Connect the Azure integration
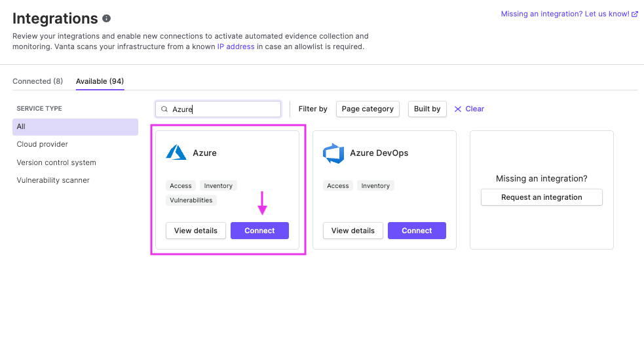The width and height of the screenshot is (644, 340). click(259, 231)
